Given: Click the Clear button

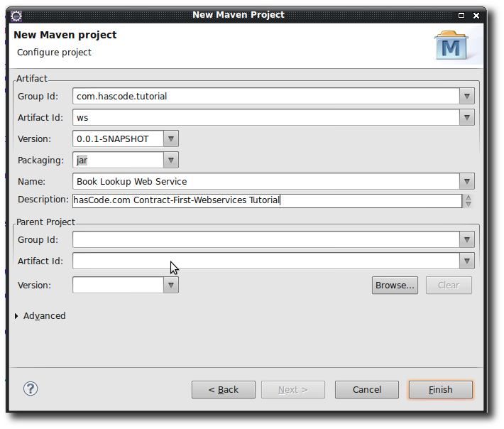Looking at the screenshot, I should [x=449, y=286].
